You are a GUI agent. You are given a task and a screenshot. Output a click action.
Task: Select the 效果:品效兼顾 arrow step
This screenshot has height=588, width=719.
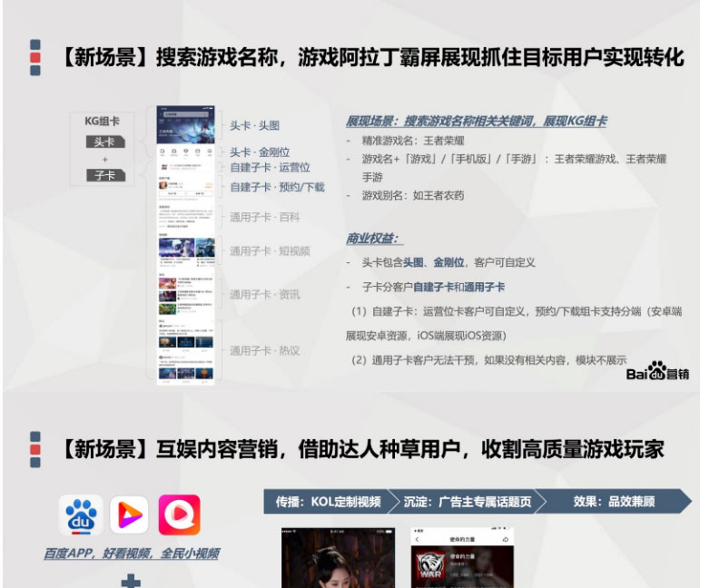tap(615, 502)
